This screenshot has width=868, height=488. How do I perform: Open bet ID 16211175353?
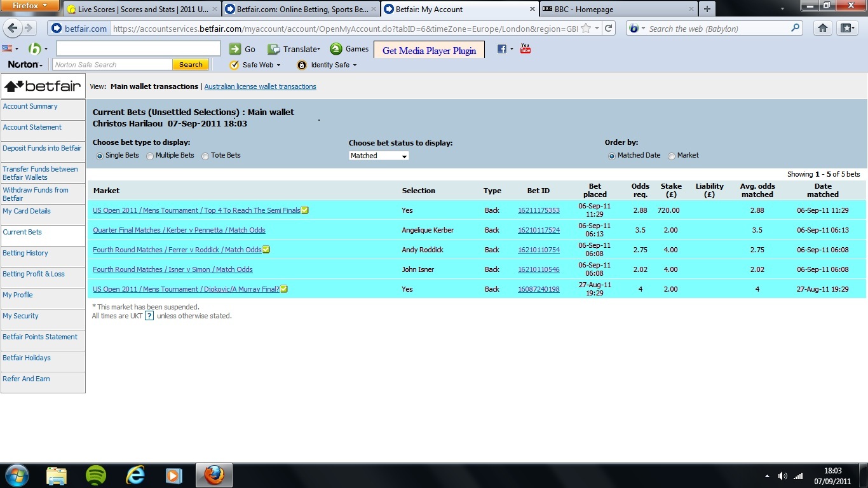tap(539, 210)
